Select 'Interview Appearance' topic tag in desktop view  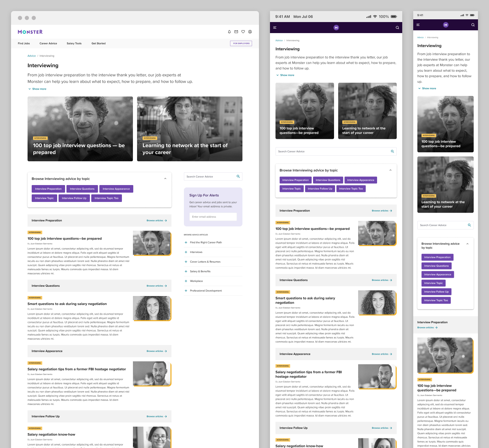tap(116, 189)
